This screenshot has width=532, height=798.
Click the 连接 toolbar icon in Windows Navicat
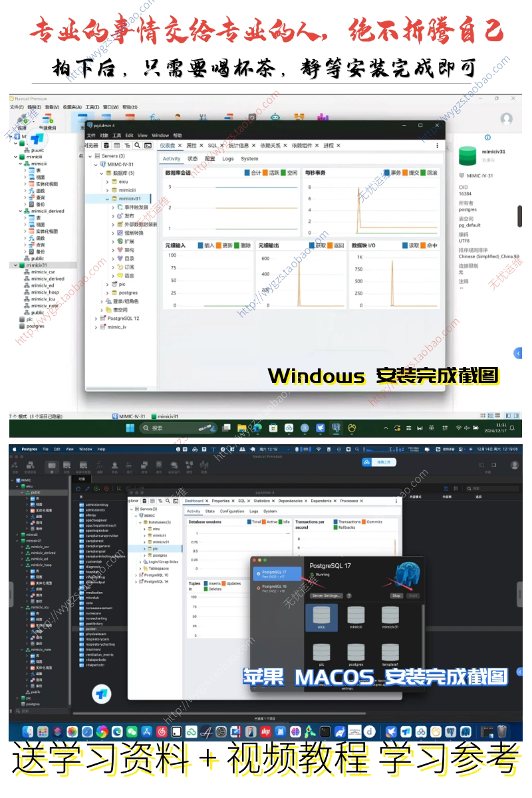[x=22, y=120]
